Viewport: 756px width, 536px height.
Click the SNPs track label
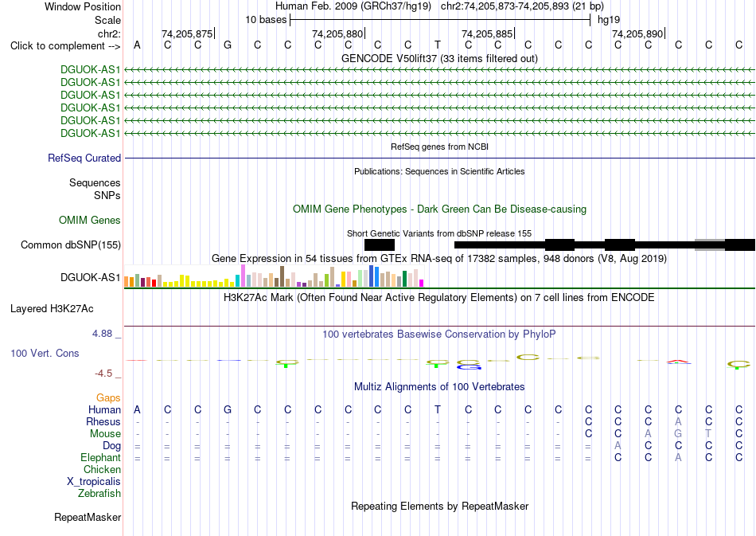pyautogui.click(x=107, y=195)
